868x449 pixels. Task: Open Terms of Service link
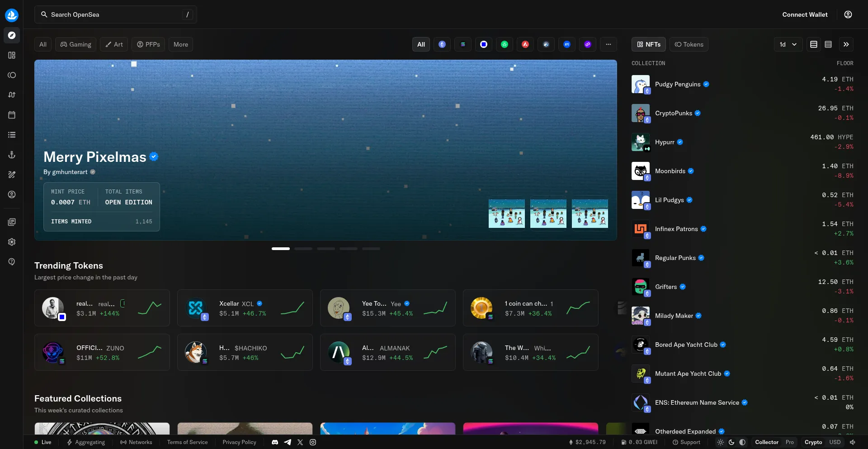coord(187,442)
